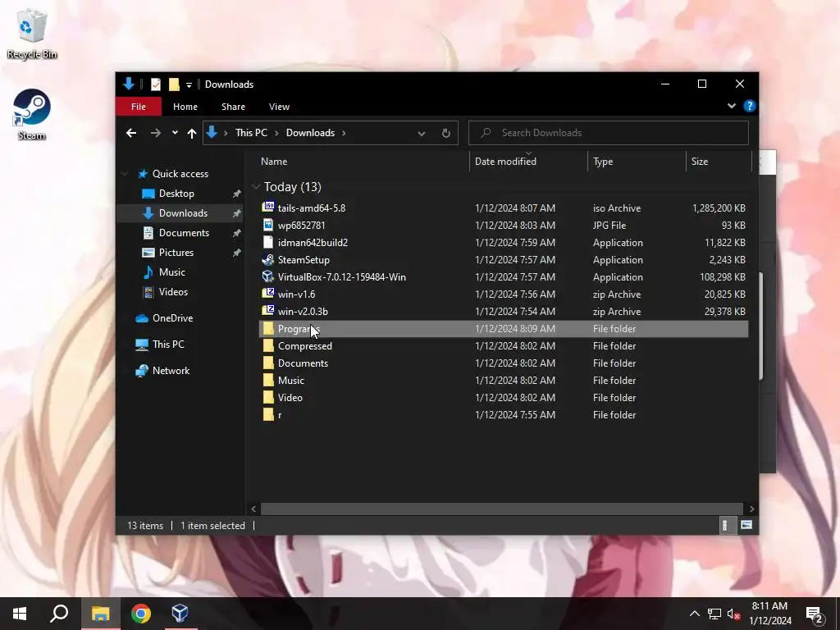The height and width of the screenshot is (630, 840).
Task: Unpin Pictures from Quick access
Action: click(236, 253)
